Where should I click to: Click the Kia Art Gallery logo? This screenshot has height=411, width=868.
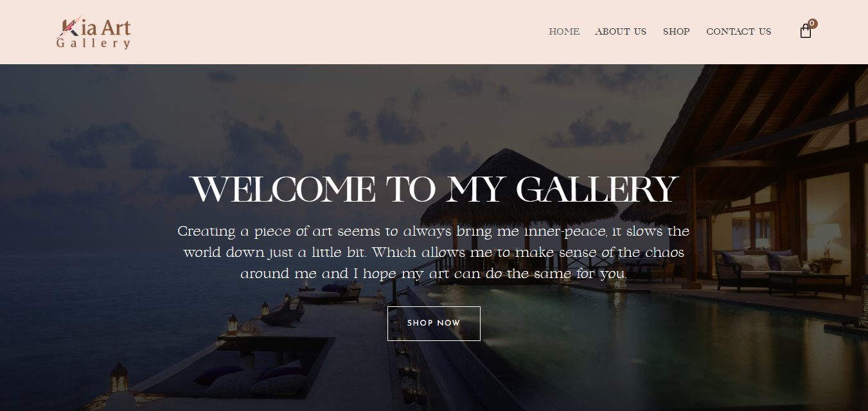coord(94,32)
